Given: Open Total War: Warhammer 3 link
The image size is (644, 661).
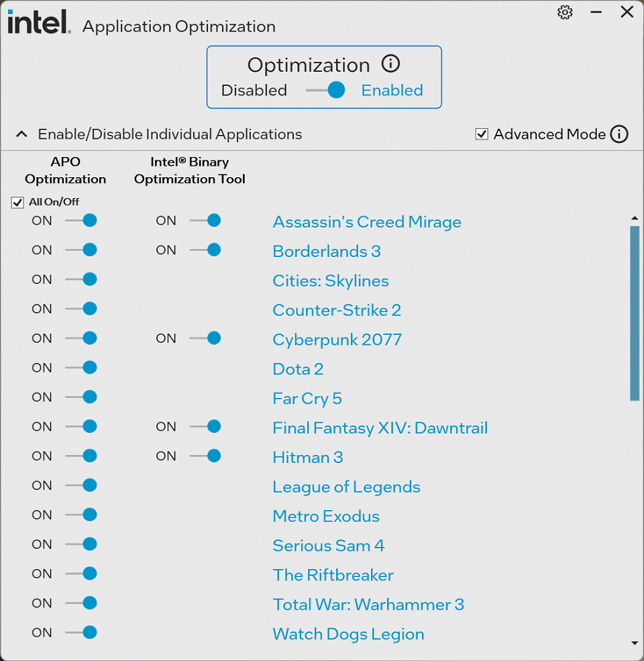Looking at the screenshot, I should (x=368, y=605).
